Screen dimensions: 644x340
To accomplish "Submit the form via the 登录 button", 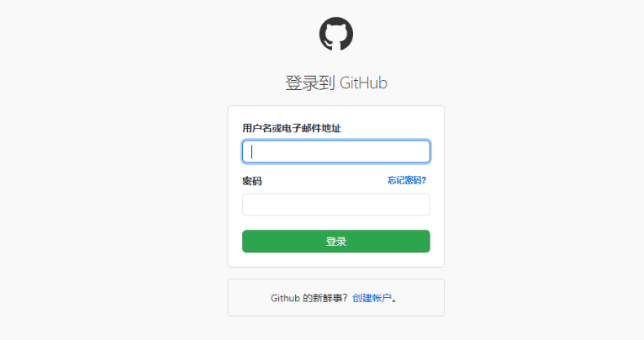I will tap(336, 242).
